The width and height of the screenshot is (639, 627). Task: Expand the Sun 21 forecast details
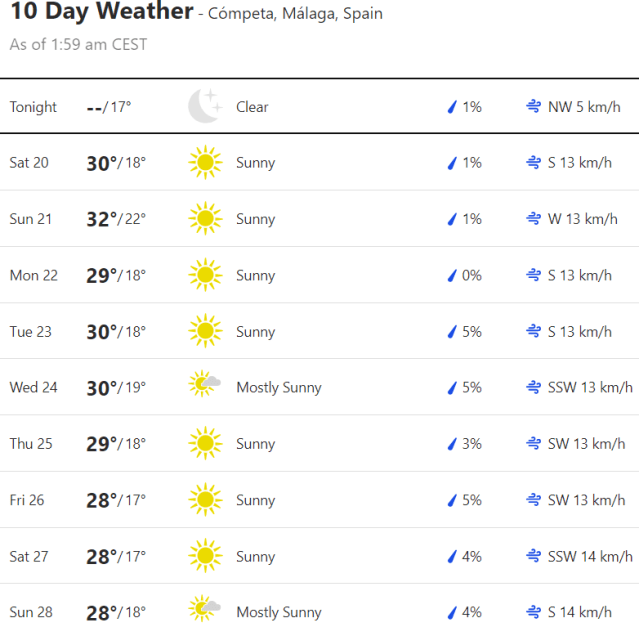pos(320,219)
